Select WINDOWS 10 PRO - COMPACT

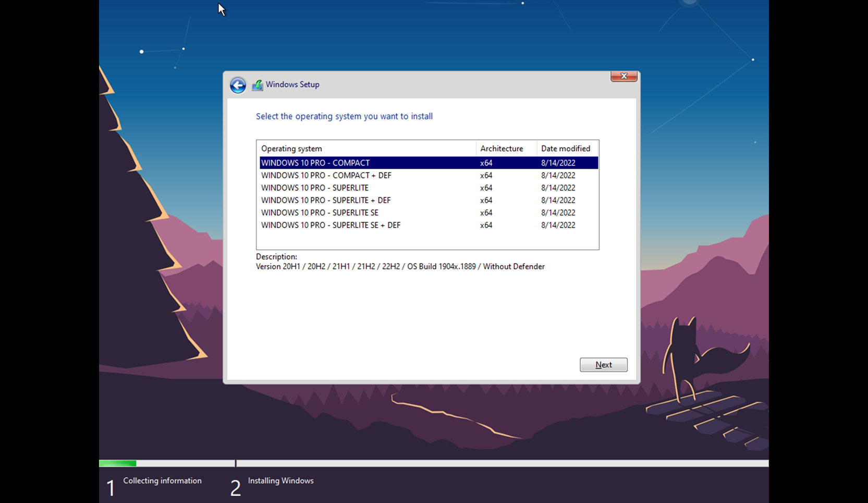pyautogui.click(x=429, y=163)
